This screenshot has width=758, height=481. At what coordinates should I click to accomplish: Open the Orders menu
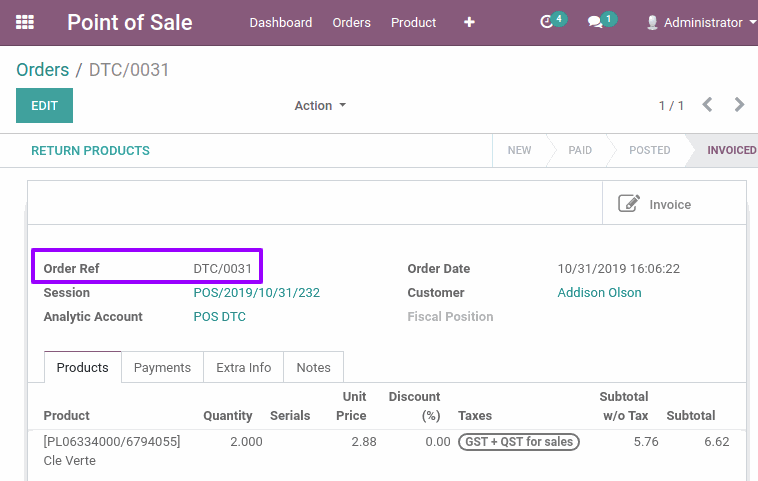[351, 23]
